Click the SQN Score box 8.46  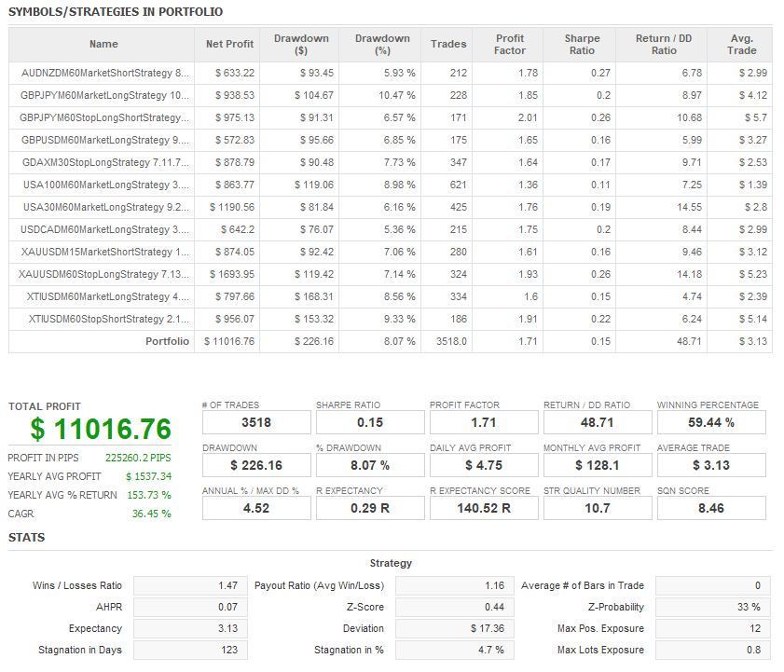click(711, 509)
